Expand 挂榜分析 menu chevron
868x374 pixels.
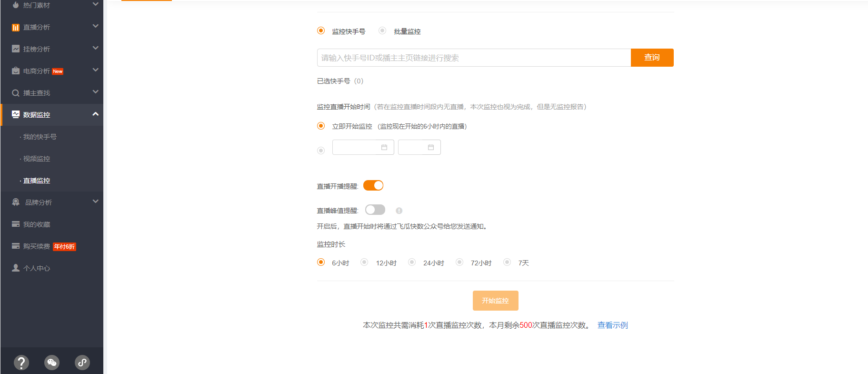(x=95, y=48)
